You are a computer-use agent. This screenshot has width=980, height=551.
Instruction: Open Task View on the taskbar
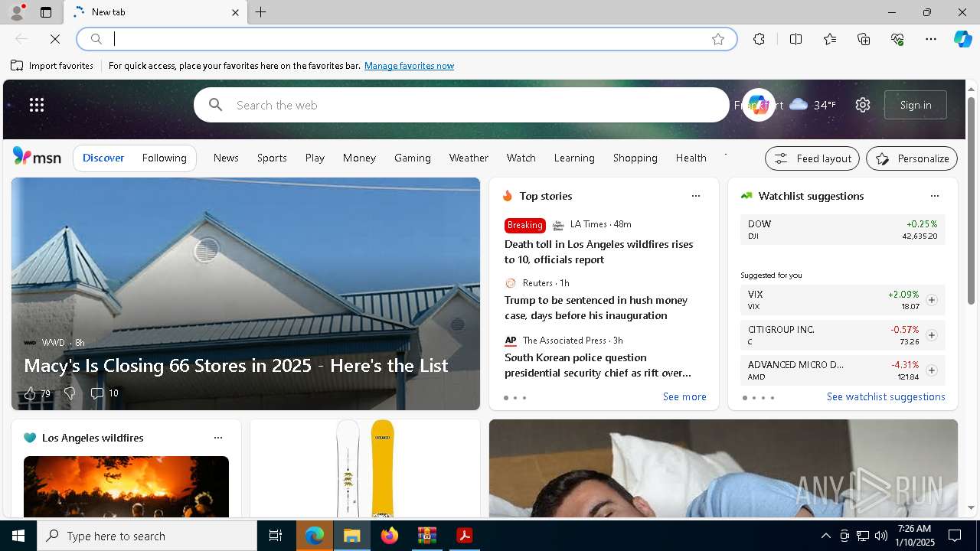(276, 536)
